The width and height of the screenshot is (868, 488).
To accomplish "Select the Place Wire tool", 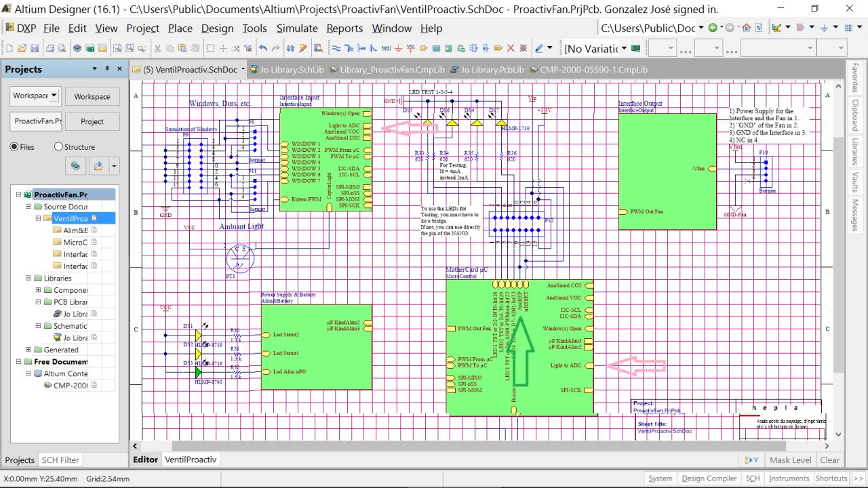I will click(336, 49).
